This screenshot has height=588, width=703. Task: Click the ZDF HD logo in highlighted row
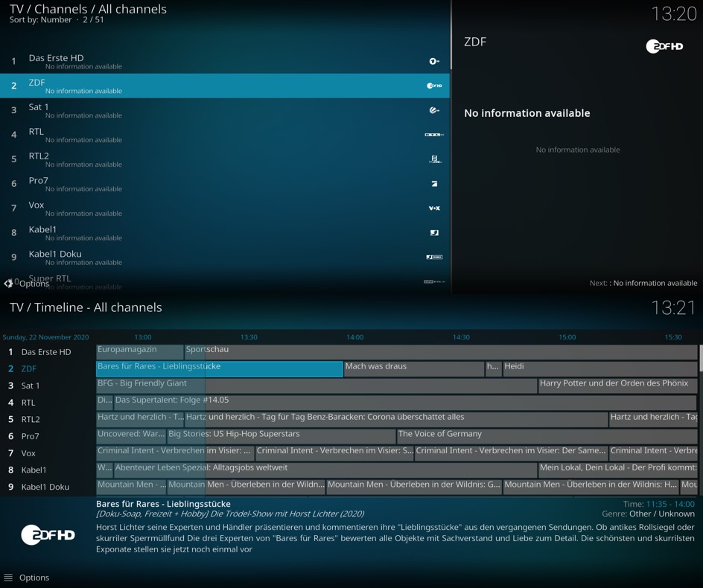pyautogui.click(x=434, y=86)
